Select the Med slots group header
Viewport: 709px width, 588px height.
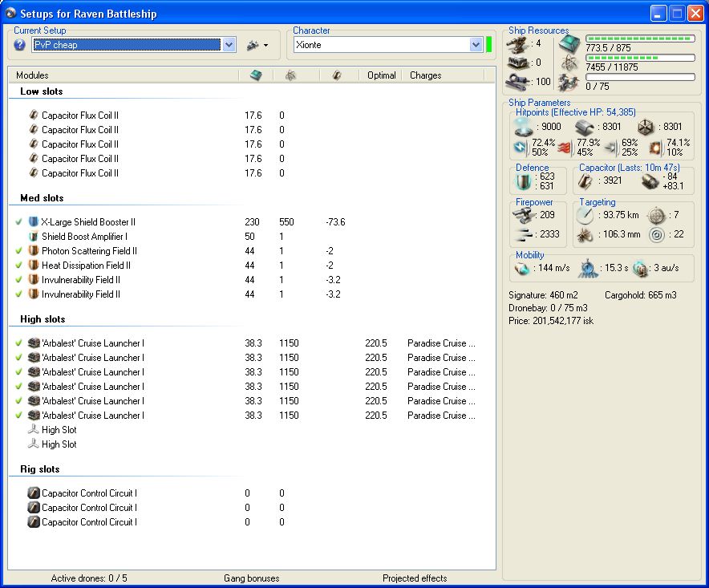tap(42, 198)
